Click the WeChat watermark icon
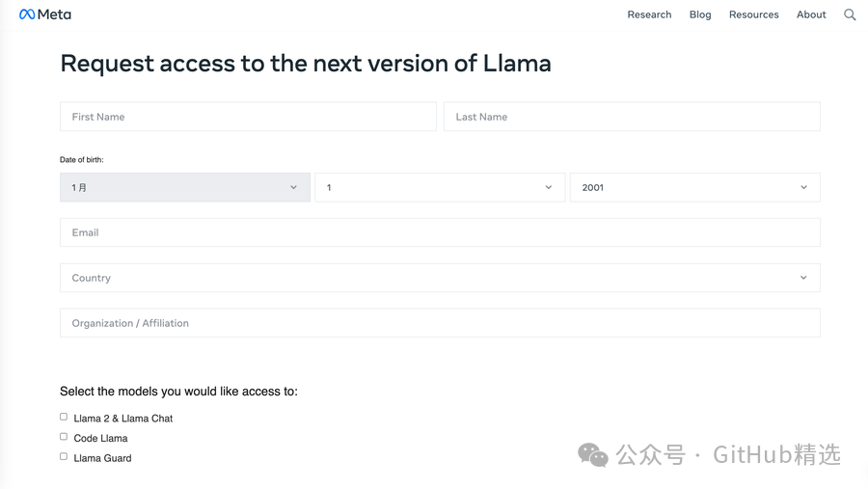 pos(593,454)
